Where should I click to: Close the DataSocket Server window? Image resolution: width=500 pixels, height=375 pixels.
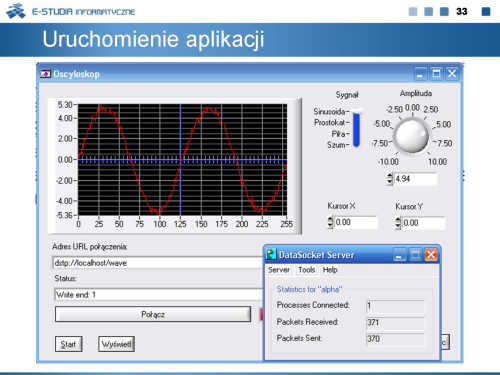point(431,255)
